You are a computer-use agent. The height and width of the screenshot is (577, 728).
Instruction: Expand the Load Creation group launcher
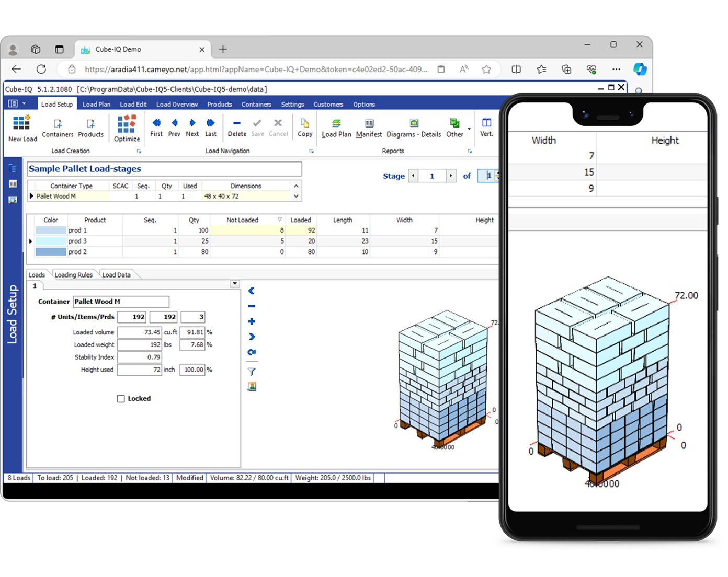[139, 151]
